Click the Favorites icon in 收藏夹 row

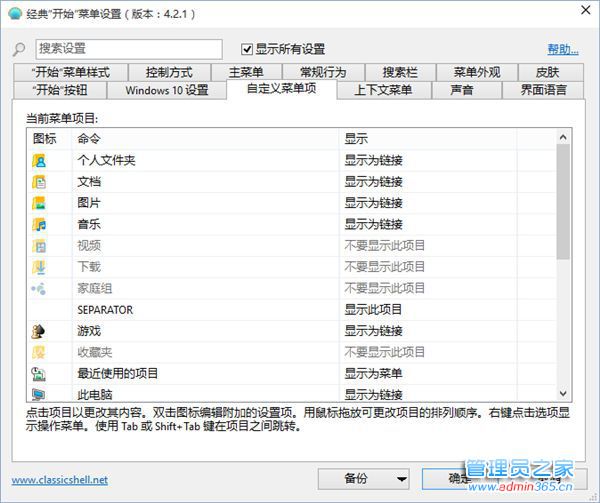[x=39, y=352]
